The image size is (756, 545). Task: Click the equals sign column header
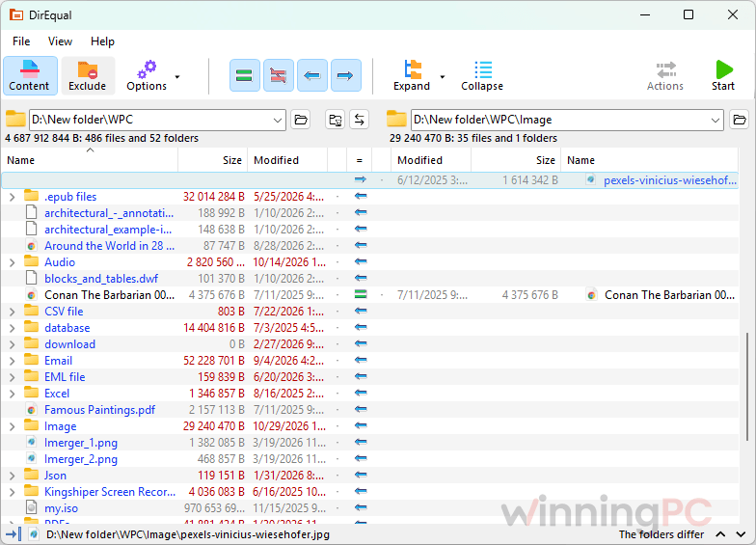[359, 160]
